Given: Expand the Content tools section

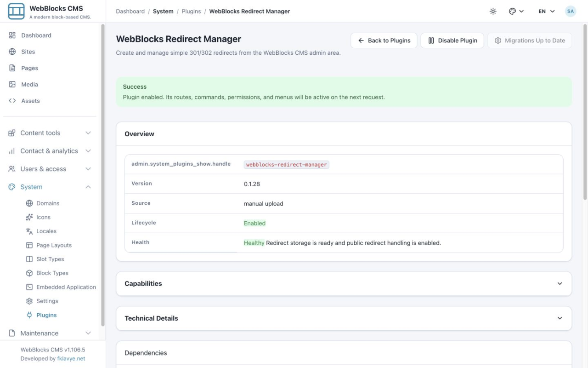Looking at the screenshot, I should click(x=50, y=133).
